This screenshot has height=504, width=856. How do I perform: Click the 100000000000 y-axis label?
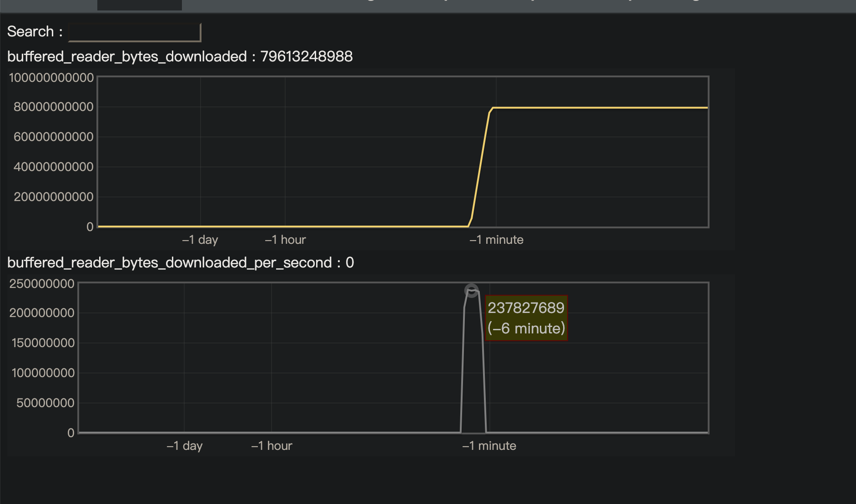pyautogui.click(x=51, y=78)
